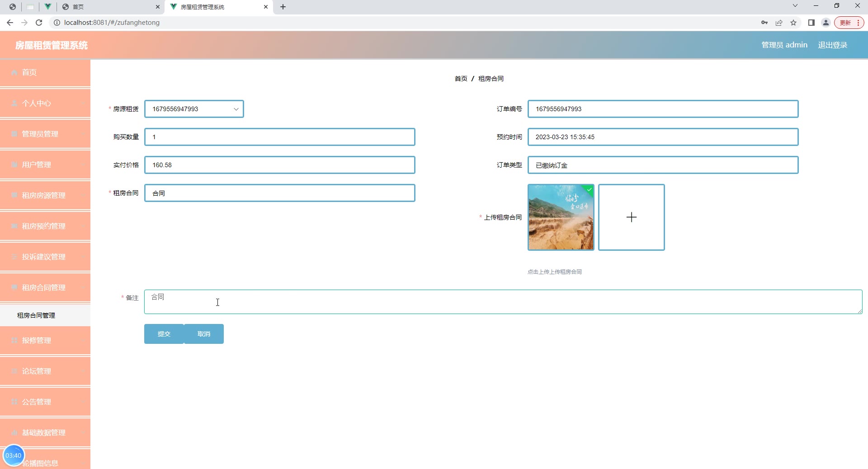
Task: Click the grid icon beside 报修管理
Action: tap(14, 340)
